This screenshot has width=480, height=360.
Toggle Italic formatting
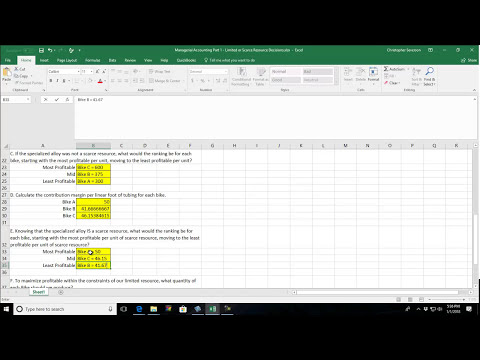pyautogui.click(x=57, y=81)
